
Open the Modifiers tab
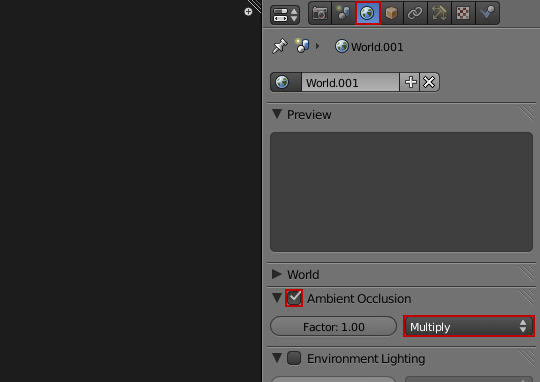point(439,13)
